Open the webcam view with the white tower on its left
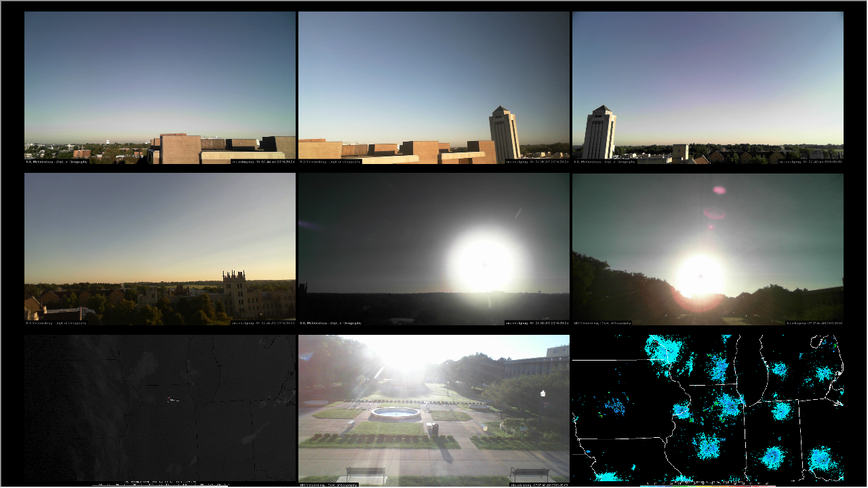 click(x=708, y=88)
